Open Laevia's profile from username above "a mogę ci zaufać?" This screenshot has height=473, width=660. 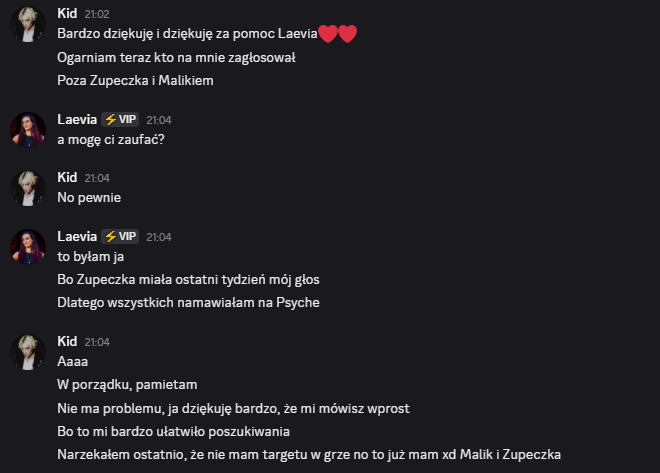pyautogui.click(x=77, y=119)
